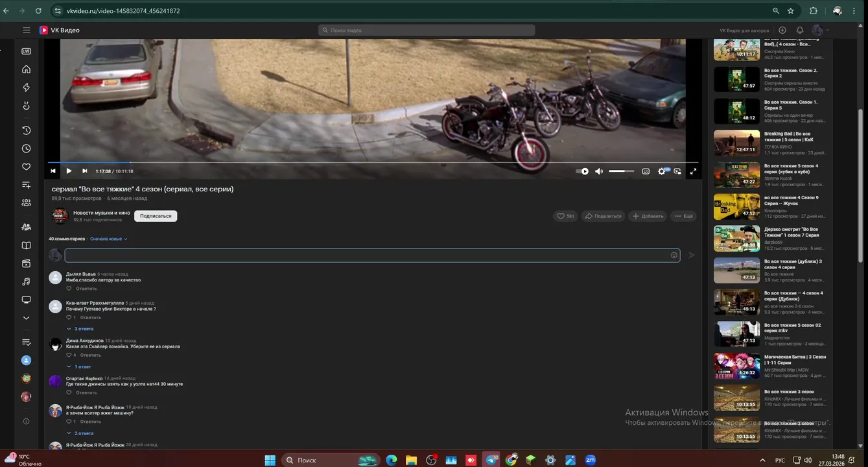Open the TV screen icon in sidebar

tap(26, 300)
